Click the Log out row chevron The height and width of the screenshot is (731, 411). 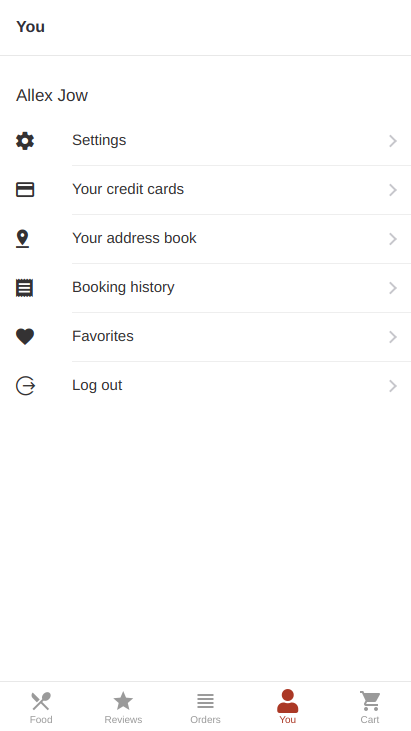point(393,386)
